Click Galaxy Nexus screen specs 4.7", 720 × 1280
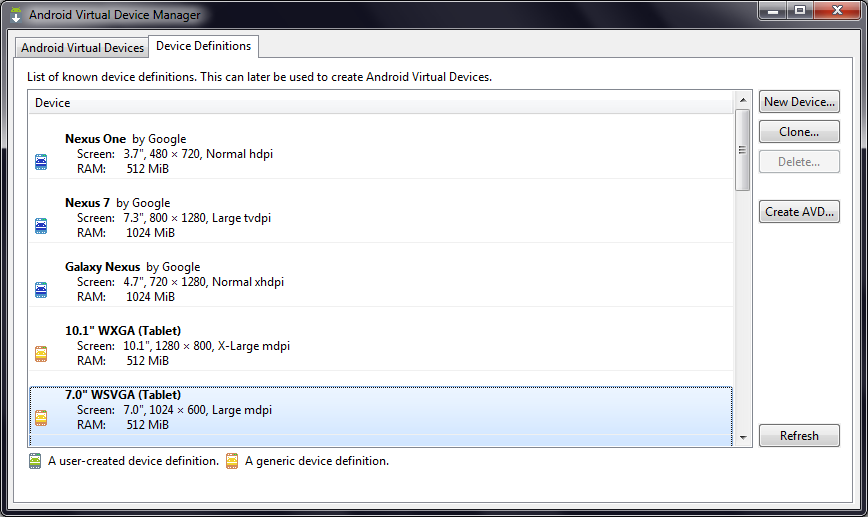Viewport: 868px width, 517px height. [165, 282]
